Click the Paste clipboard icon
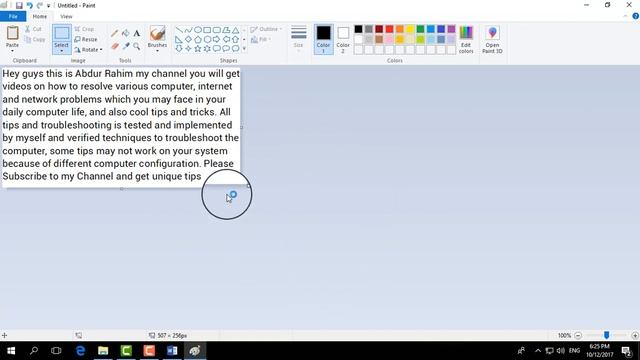 pos(12,33)
